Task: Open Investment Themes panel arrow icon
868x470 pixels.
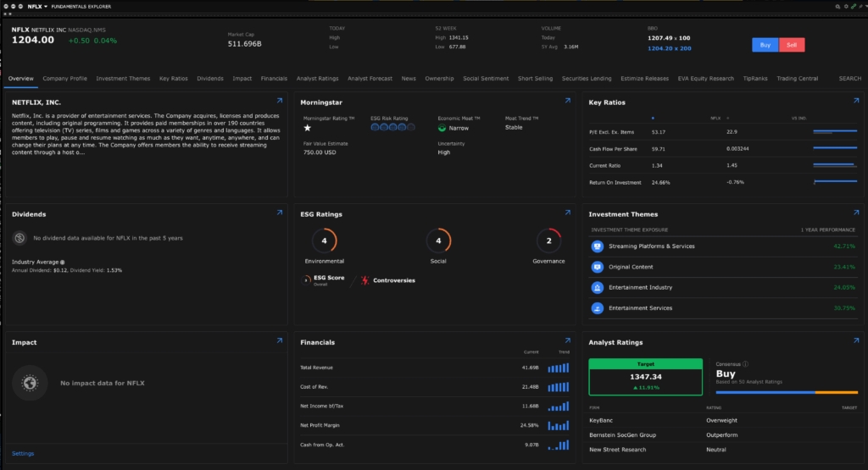Action: [x=856, y=213]
